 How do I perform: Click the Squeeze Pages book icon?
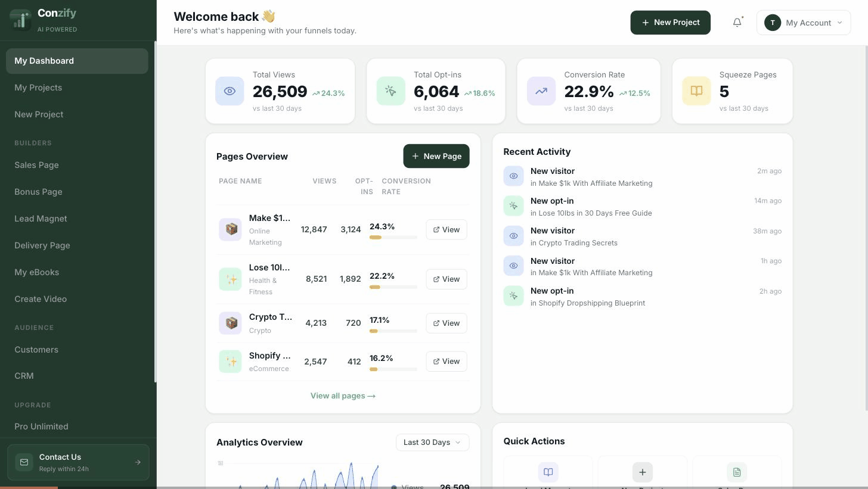[696, 91]
